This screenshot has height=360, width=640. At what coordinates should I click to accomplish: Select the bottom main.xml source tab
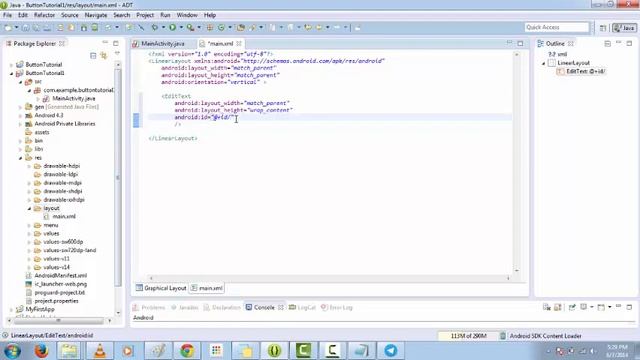click(207, 288)
